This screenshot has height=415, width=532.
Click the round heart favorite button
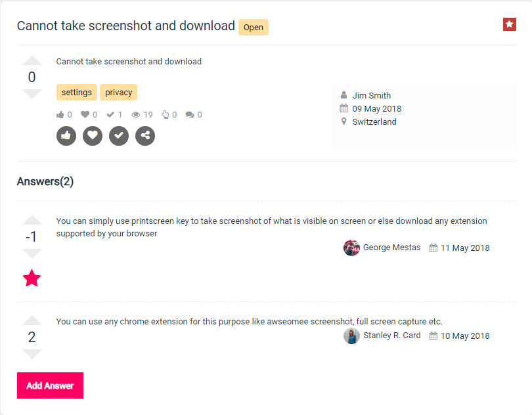tap(93, 136)
